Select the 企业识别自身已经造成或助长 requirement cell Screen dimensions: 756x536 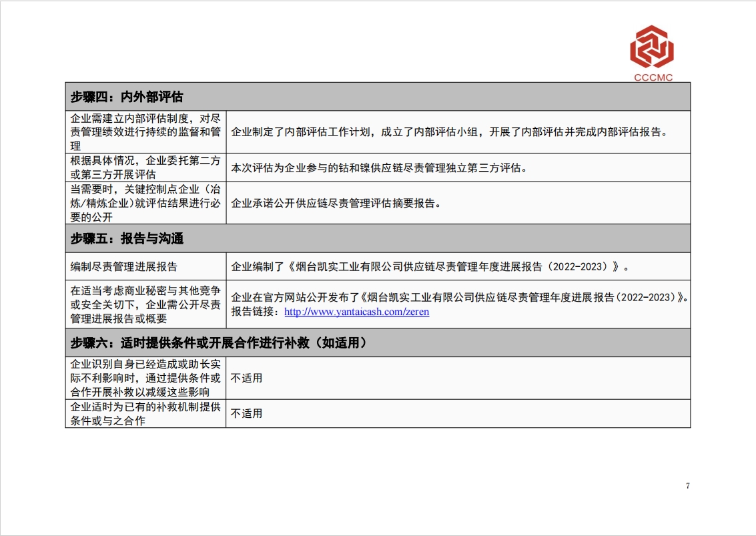pyautogui.click(x=145, y=378)
